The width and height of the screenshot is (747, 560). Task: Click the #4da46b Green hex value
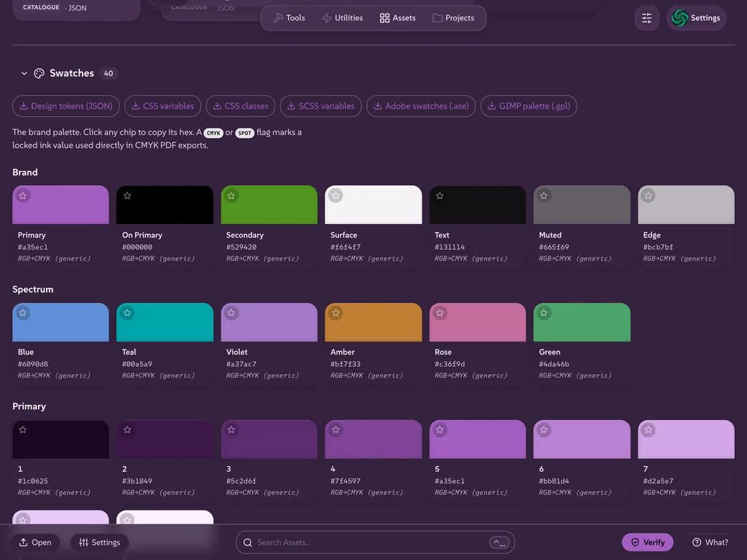click(x=554, y=364)
